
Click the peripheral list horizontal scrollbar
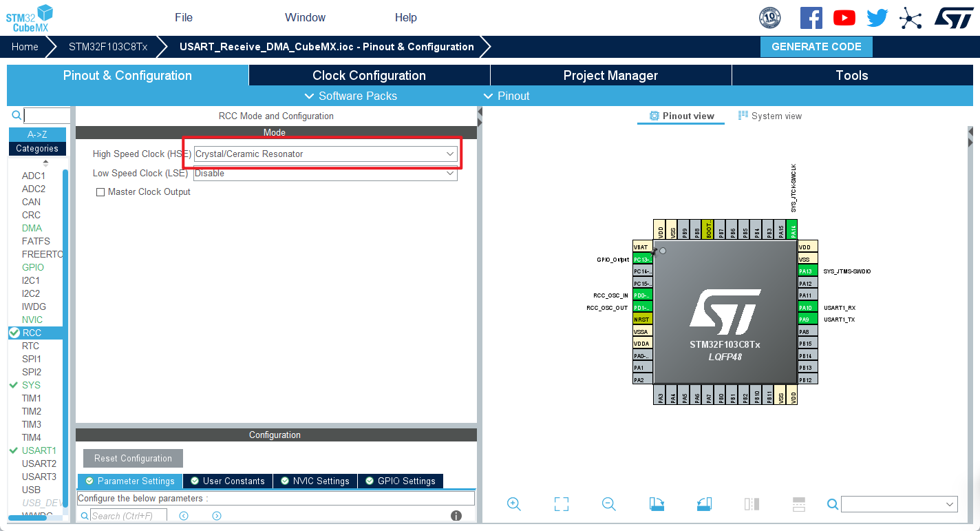tap(28, 518)
